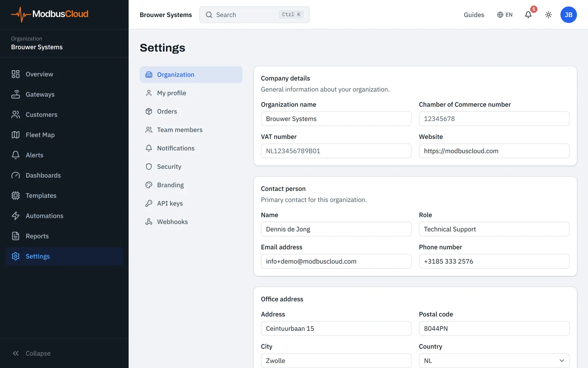The height and width of the screenshot is (368, 588).
Task: Click the Templates chip icon
Action: pos(15,195)
